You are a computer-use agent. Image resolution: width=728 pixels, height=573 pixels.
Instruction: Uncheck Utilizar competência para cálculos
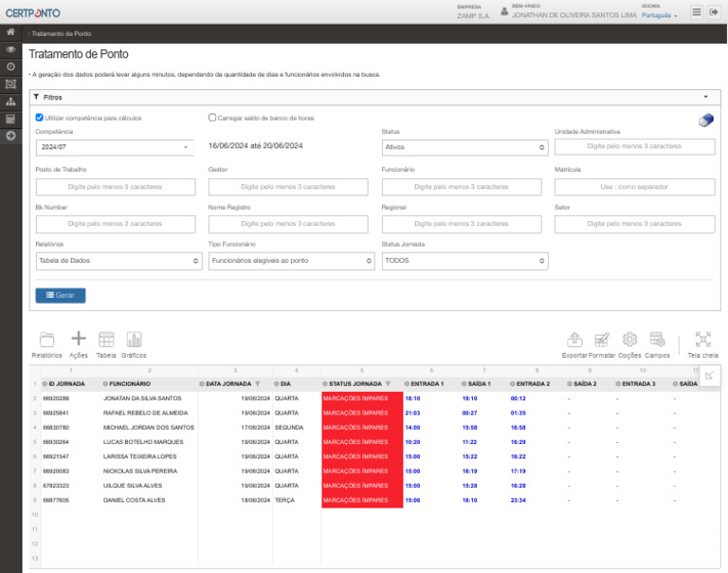pyautogui.click(x=39, y=118)
